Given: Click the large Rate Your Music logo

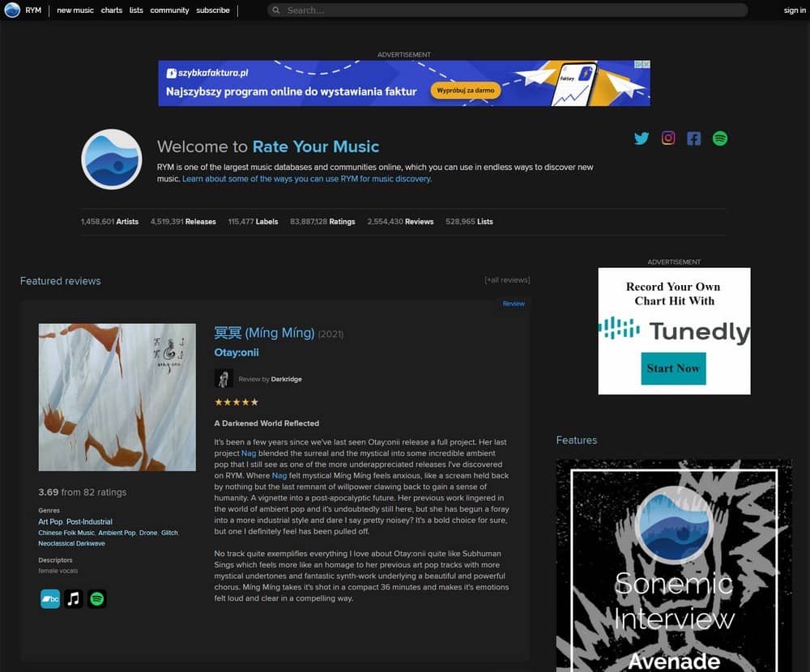Looking at the screenshot, I should click(112, 159).
